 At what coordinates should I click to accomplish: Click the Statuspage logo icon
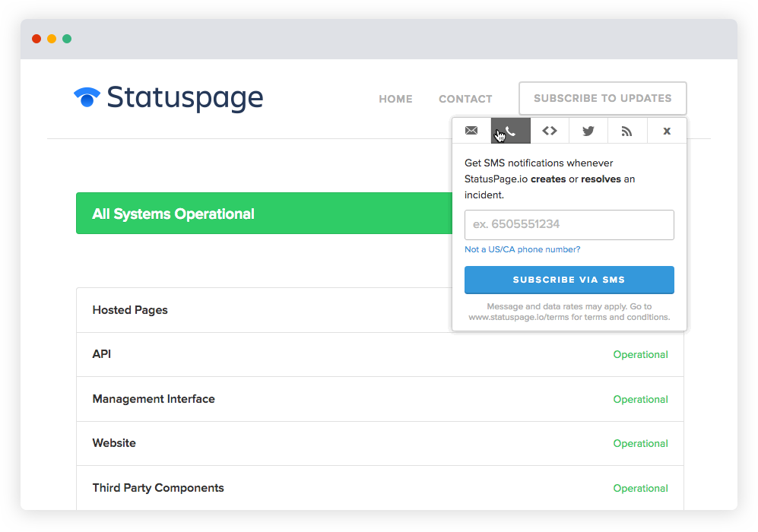coord(86,97)
